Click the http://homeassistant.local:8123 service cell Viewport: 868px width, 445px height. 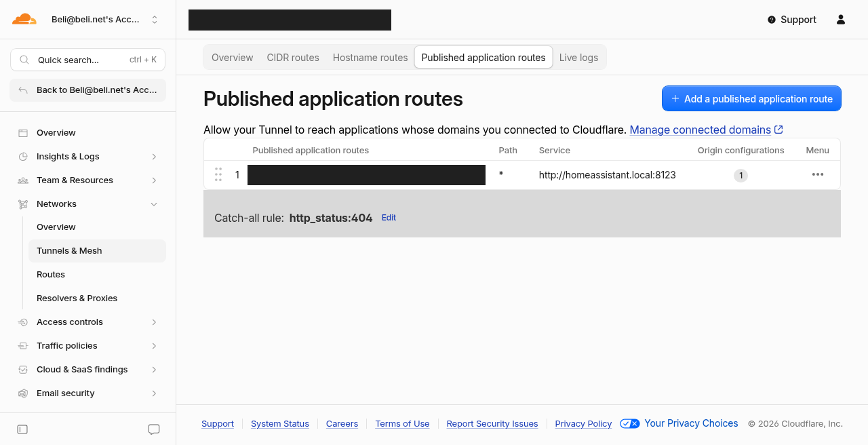coord(608,175)
